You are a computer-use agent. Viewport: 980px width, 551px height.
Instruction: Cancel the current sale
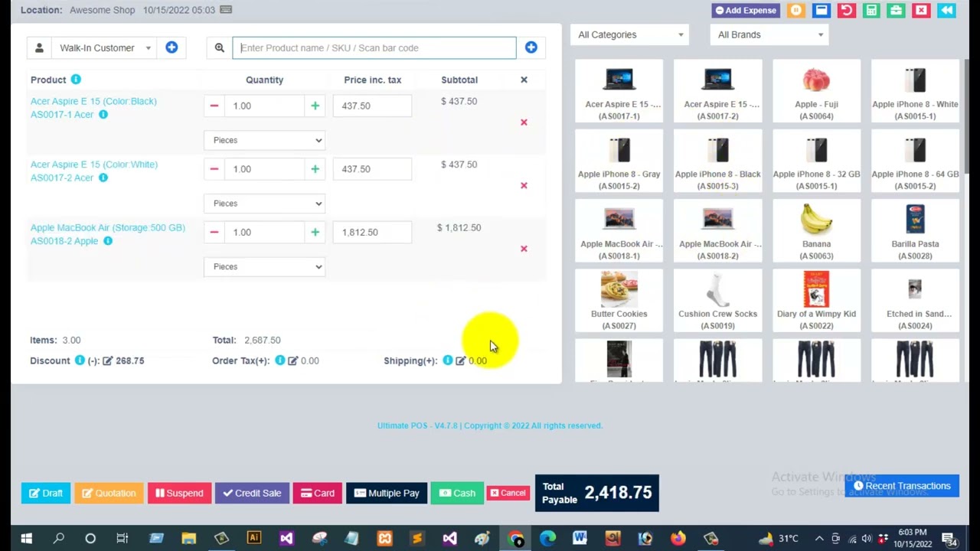[x=508, y=493]
